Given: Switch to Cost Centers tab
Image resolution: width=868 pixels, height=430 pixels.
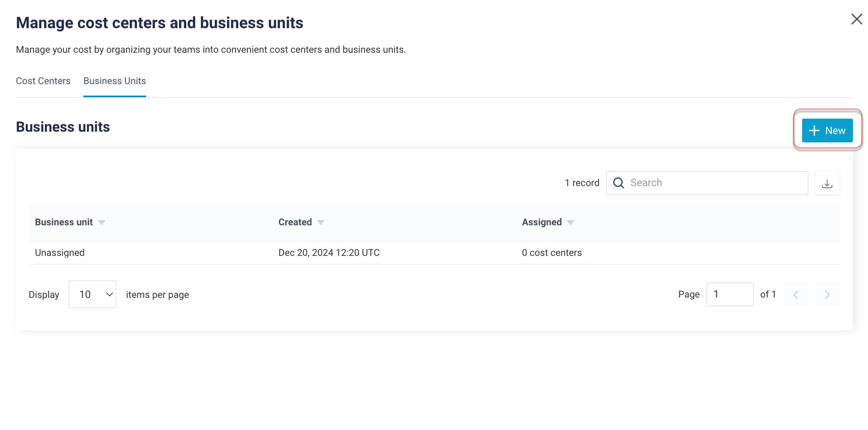Looking at the screenshot, I should coord(43,81).
